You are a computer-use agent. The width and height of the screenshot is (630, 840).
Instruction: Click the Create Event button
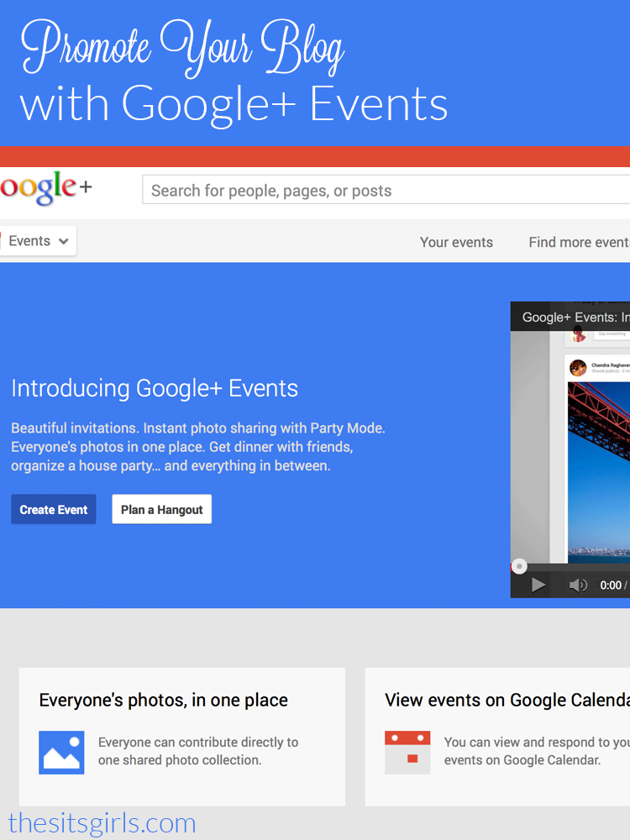click(54, 509)
